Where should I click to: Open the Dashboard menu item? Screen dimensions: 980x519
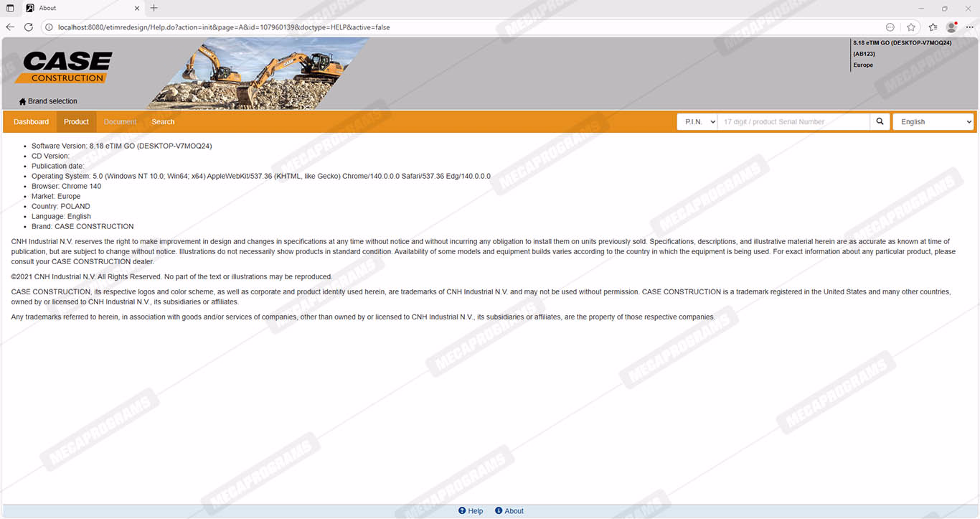point(31,122)
